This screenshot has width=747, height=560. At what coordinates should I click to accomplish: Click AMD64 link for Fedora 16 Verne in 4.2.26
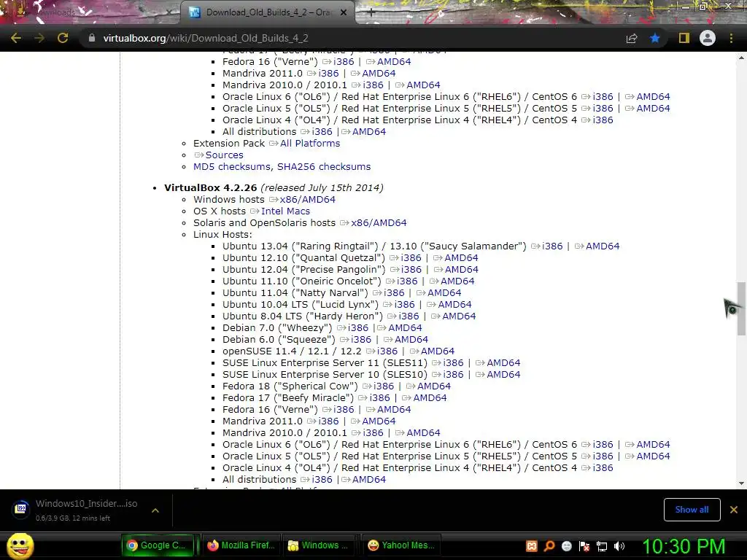tap(394, 410)
